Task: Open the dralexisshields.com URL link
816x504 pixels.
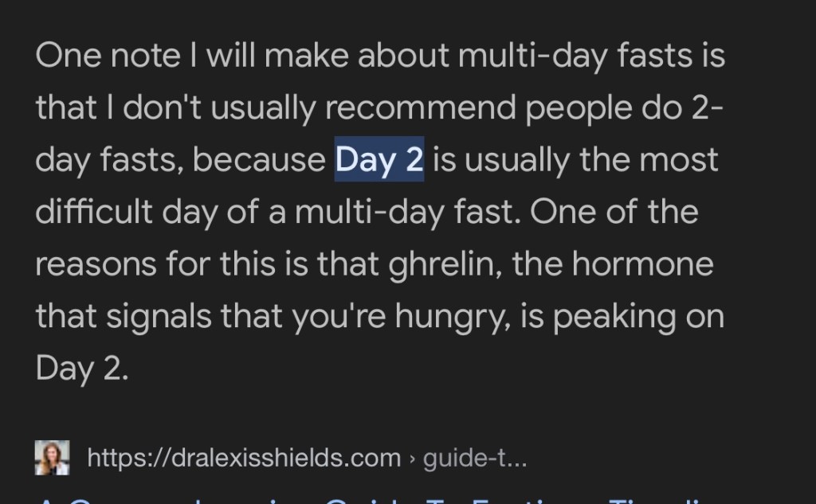Action: pyautogui.click(x=243, y=459)
